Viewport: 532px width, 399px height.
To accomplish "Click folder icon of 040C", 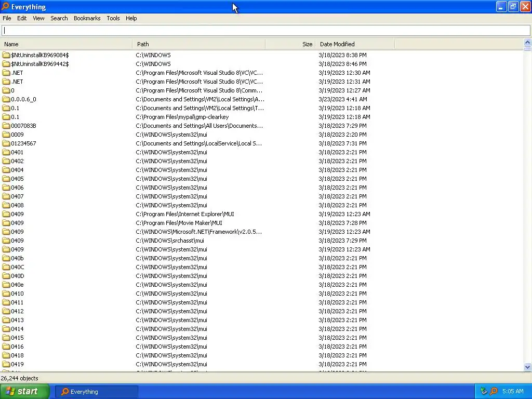I will click(6, 267).
